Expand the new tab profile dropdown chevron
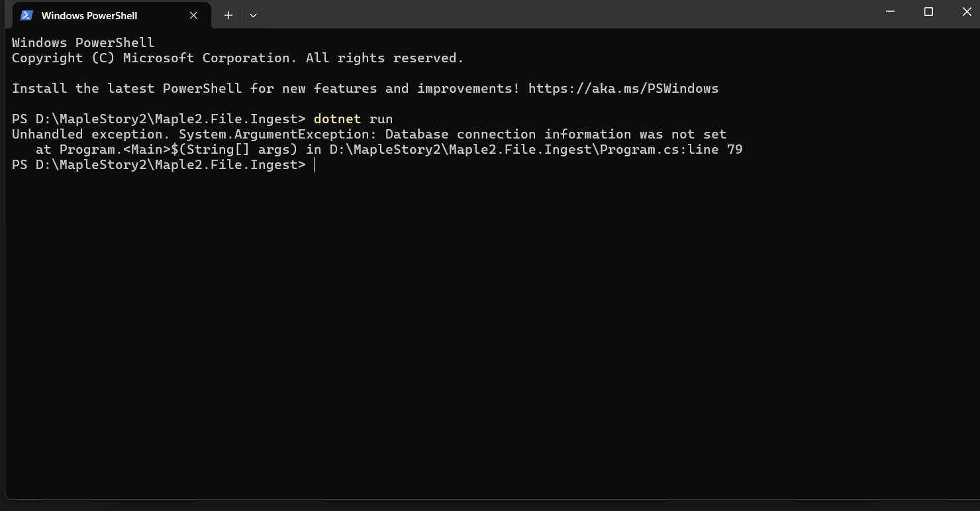980x511 pixels. point(253,15)
